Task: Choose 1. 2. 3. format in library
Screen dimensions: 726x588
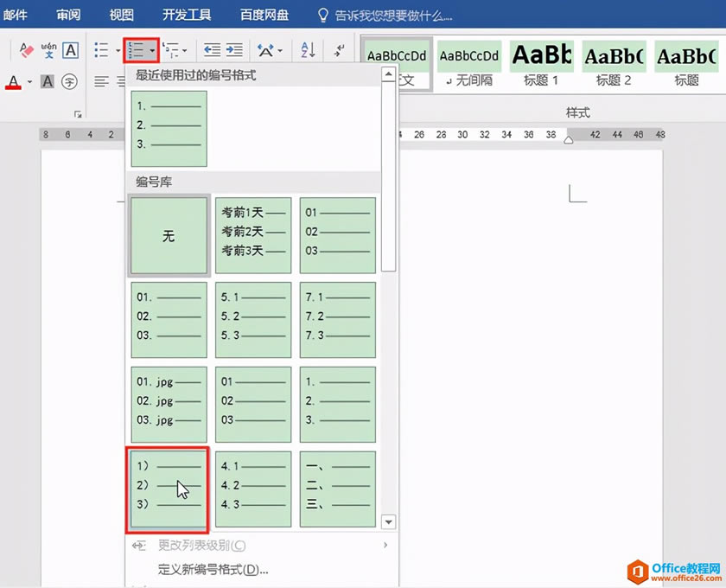Action: pos(338,405)
